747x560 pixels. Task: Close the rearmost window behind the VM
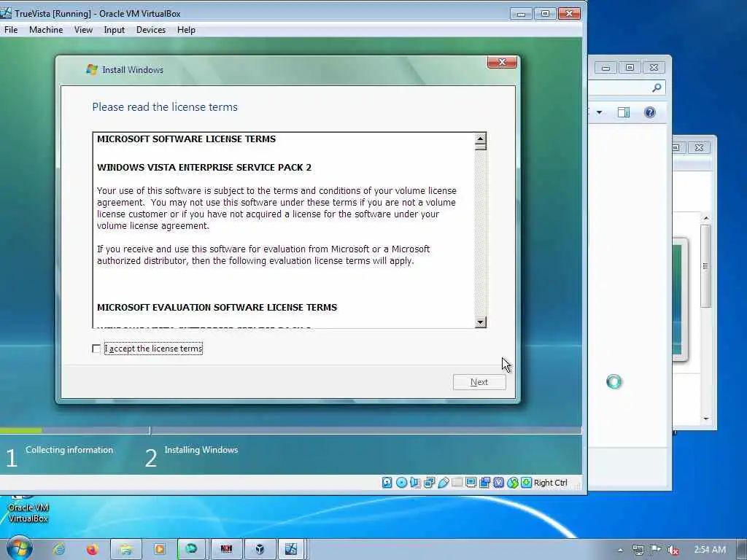pyautogui.click(x=699, y=147)
